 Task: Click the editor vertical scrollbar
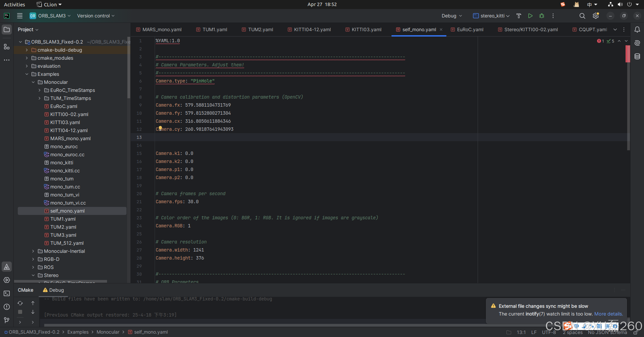(x=628, y=97)
